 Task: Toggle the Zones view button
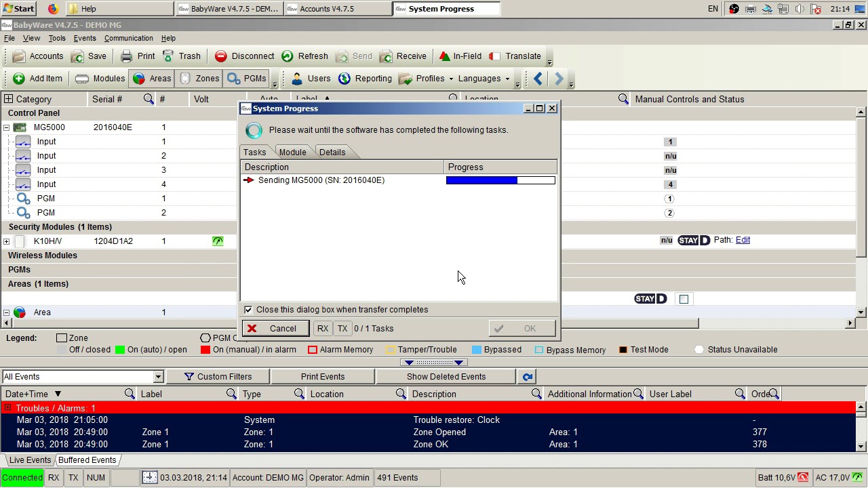pos(200,79)
